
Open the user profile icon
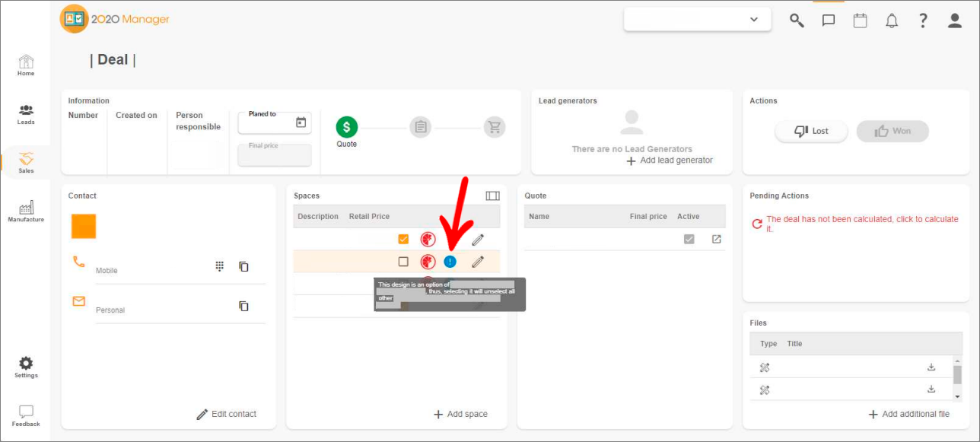point(955,21)
